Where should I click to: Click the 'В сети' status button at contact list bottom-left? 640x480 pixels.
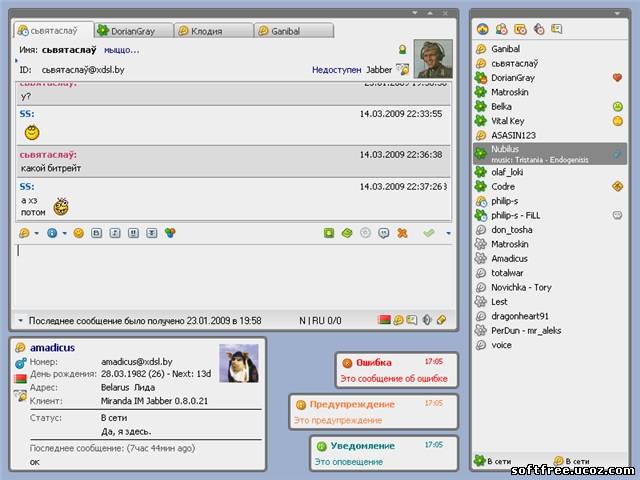click(x=494, y=461)
